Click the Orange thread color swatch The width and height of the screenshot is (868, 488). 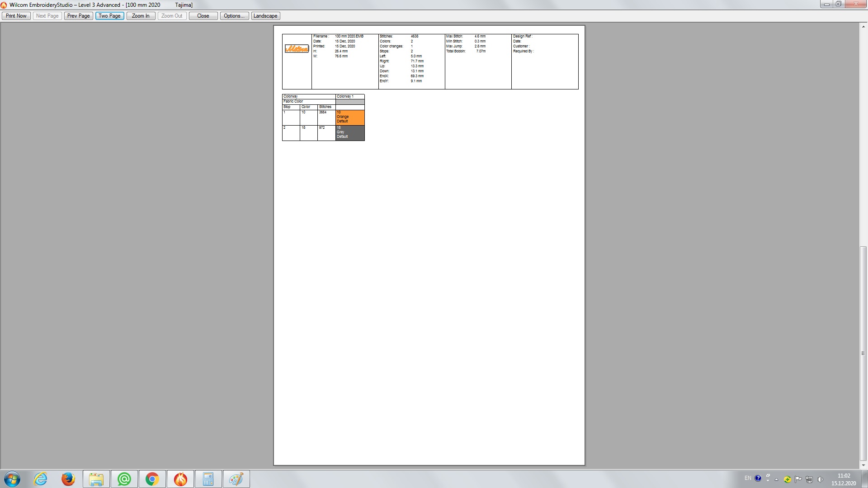[350, 117]
